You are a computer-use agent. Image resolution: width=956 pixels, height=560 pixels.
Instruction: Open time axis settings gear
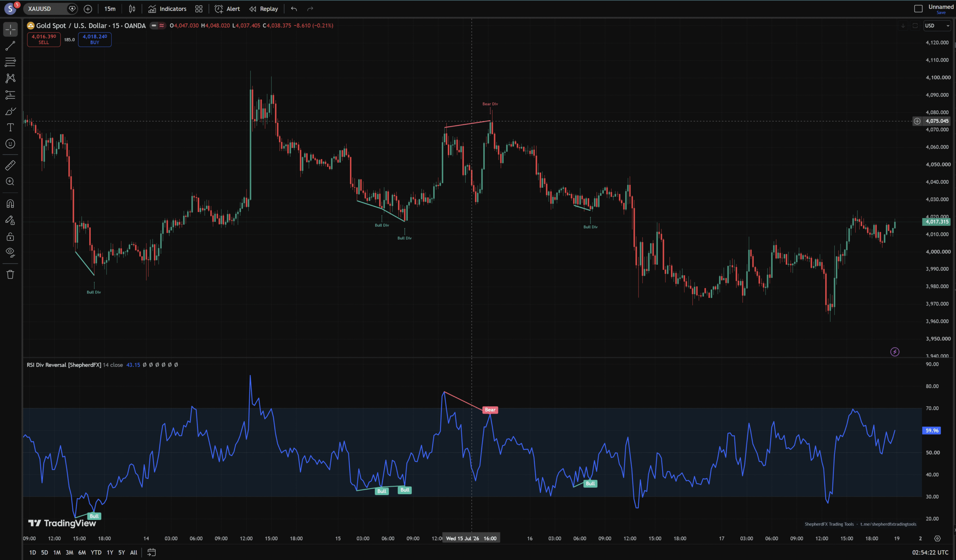[x=937, y=538]
